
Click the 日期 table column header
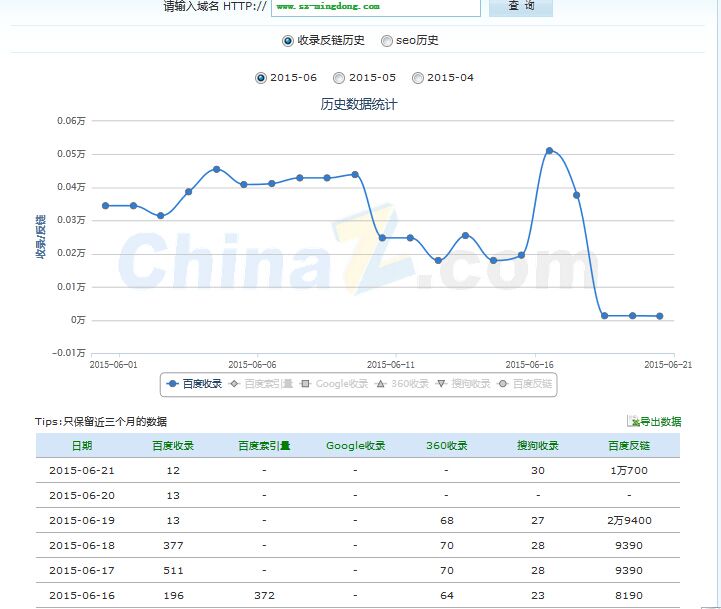tap(81, 446)
